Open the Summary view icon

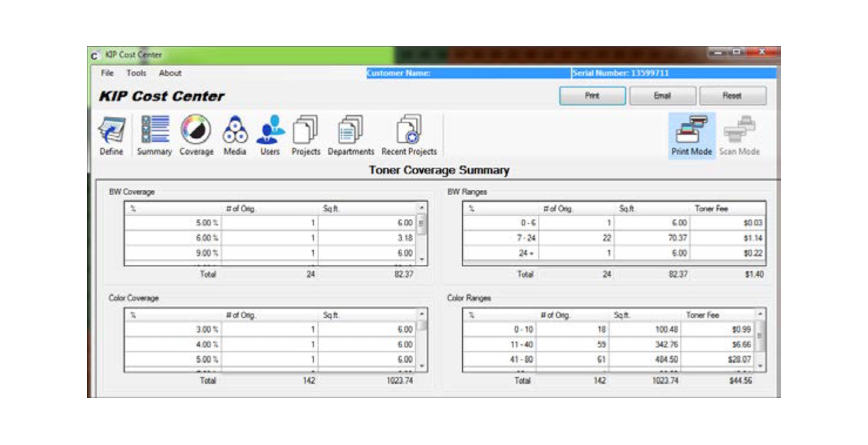[x=155, y=135]
